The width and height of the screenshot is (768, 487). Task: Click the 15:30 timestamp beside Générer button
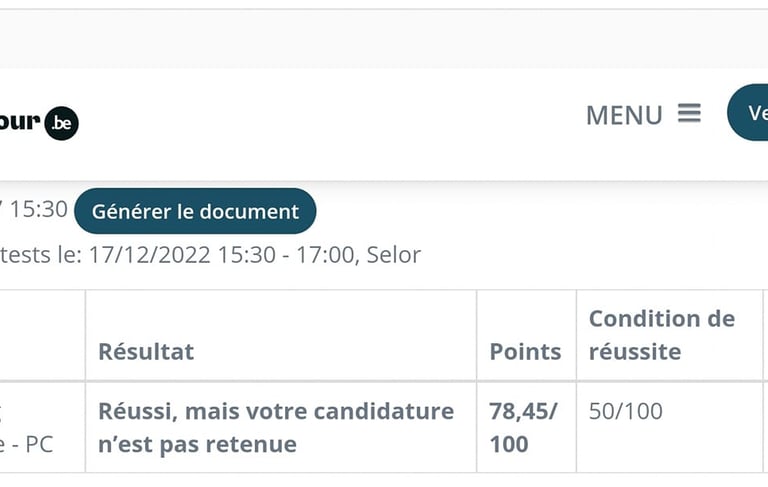point(38,210)
